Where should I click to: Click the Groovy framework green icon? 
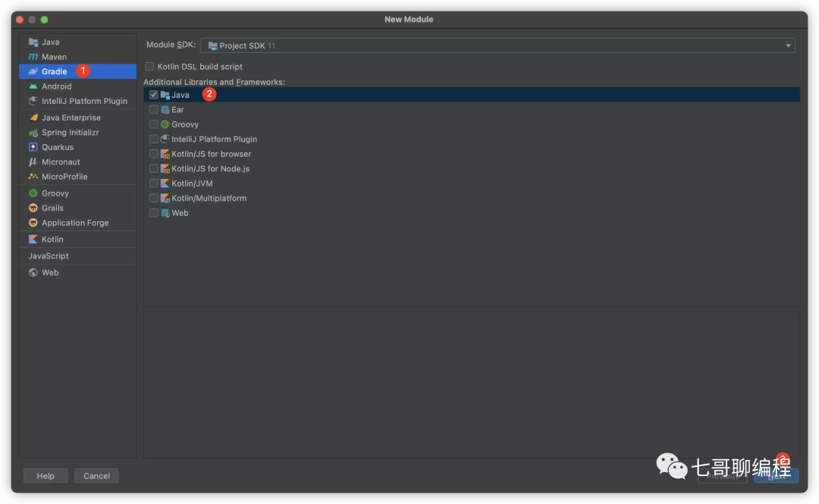coord(165,124)
